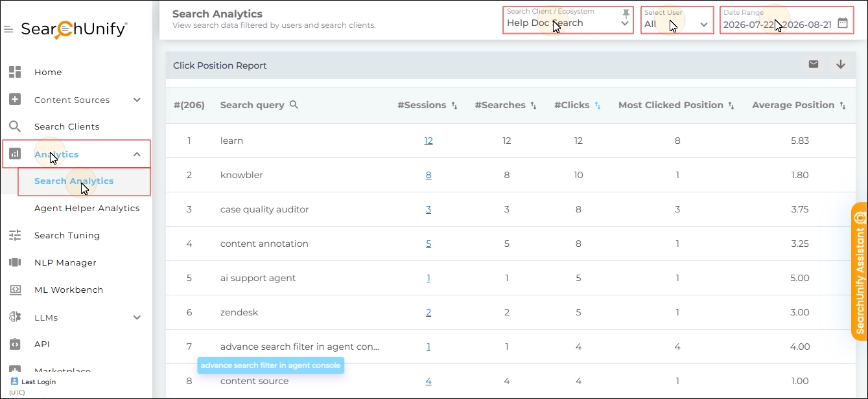Click the NLP Manager icon

coord(15,262)
